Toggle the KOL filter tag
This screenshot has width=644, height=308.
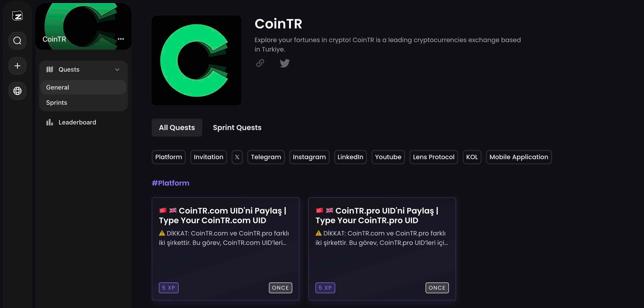tap(472, 157)
